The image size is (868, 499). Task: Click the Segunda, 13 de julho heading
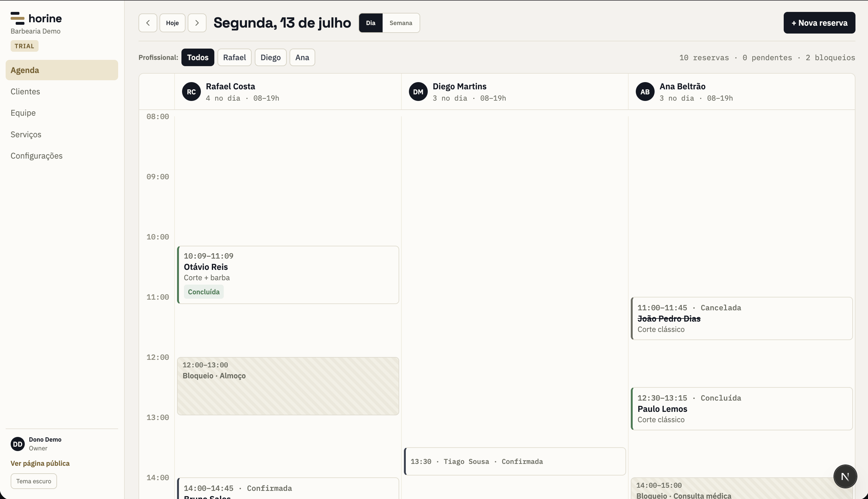pos(282,23)
